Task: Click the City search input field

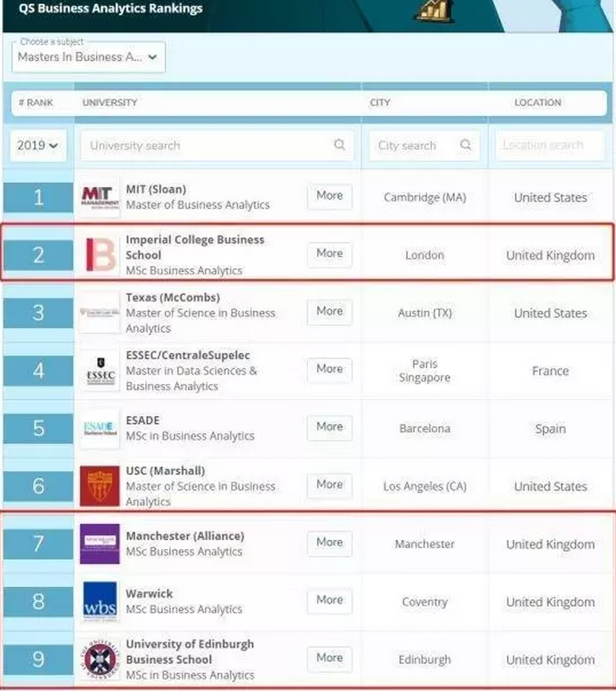Action: (424, 145)
